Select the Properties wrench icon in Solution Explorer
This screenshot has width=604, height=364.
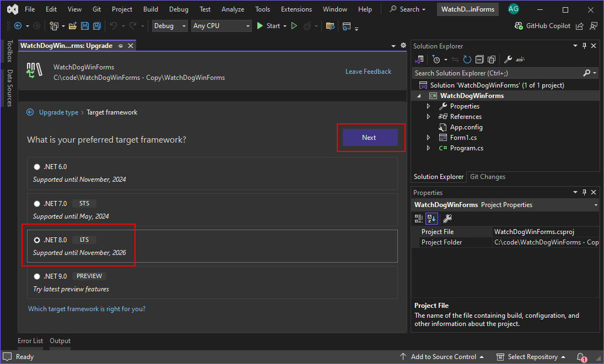pyautogui.click(x=508, y=59)
